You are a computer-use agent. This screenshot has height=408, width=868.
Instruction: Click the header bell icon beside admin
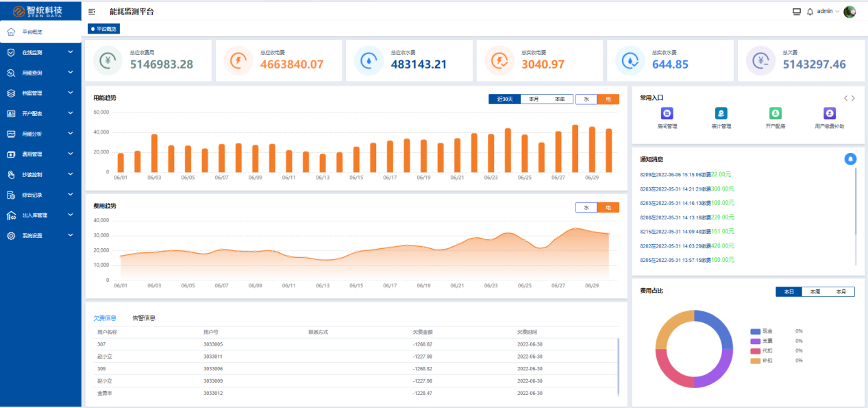pyautogui.click(x=810, y=12)
